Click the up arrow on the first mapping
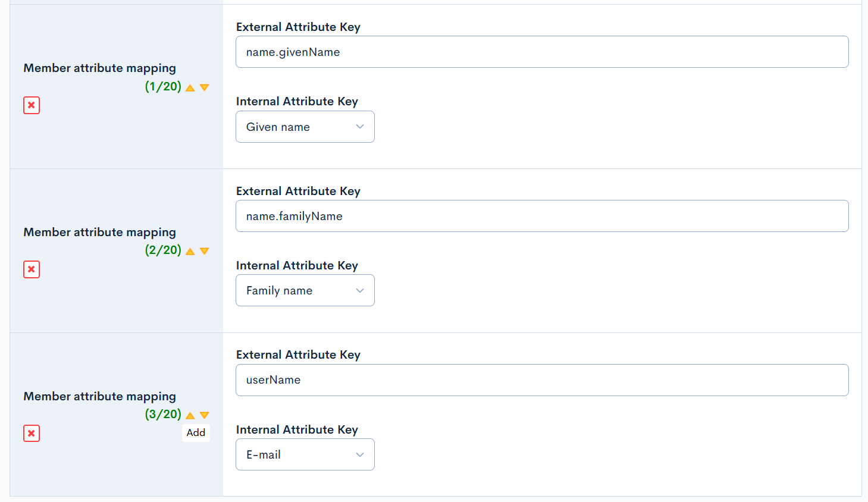The height and width of the screenshot is (502, 868). pos(189,87)
